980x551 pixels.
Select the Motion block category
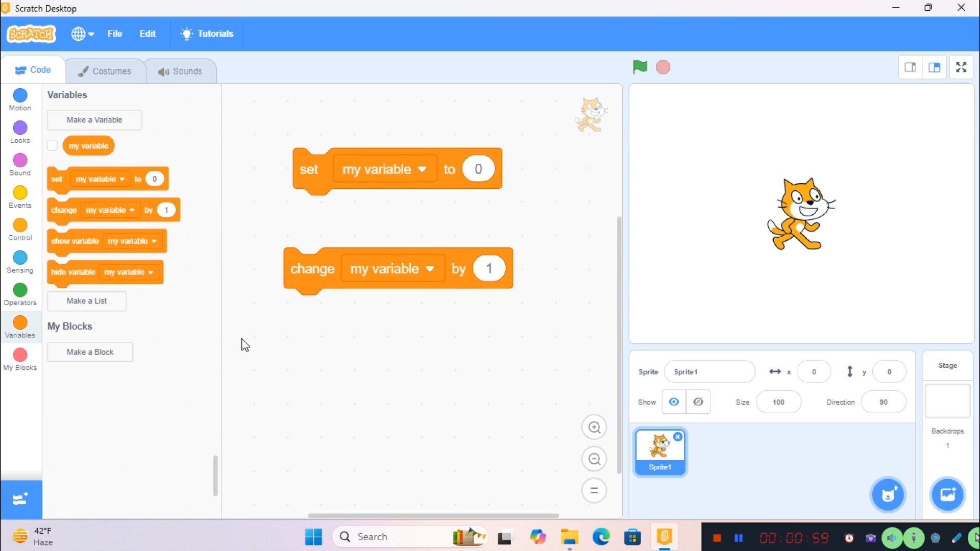[x=20, y=99]
